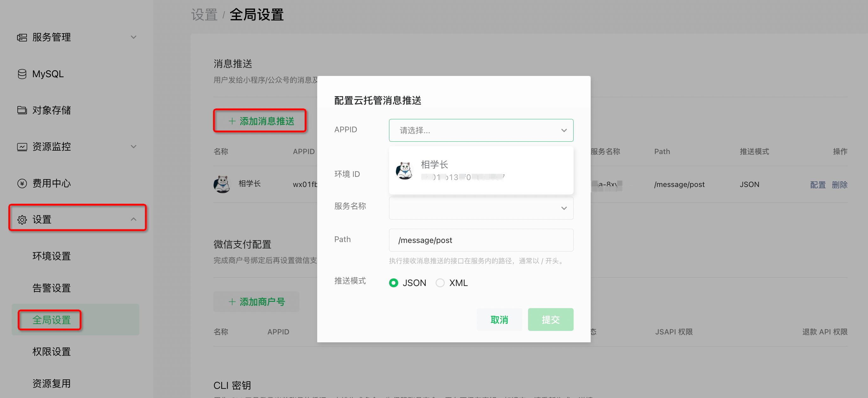
Task: Open the APPID 请选择 dropdown
Action: (481, 130)
